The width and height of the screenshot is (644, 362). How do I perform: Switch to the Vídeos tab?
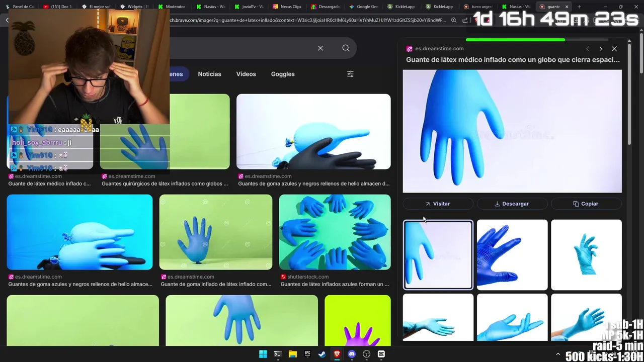(x=246, y=74)
